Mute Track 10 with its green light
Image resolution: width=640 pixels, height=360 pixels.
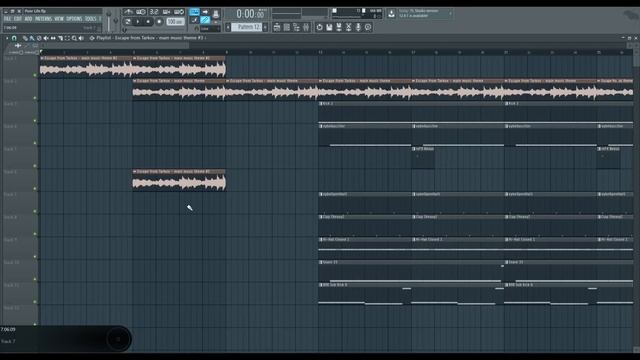(x=35, y=280)
